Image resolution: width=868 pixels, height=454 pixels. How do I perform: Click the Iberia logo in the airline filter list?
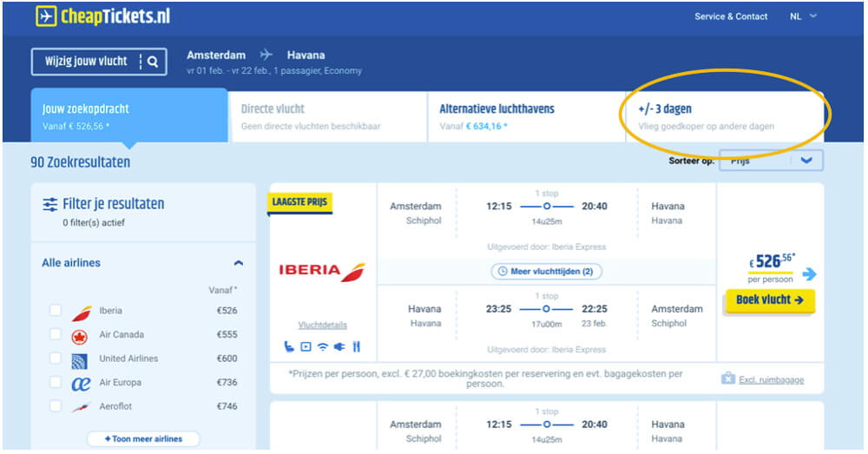(x=82, y=313)
